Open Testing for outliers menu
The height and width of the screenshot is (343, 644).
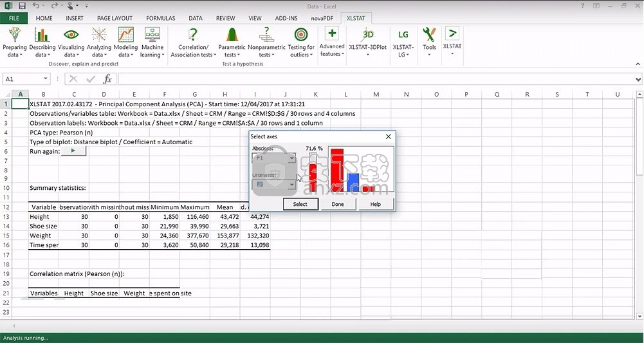click(x=300, y=42)
